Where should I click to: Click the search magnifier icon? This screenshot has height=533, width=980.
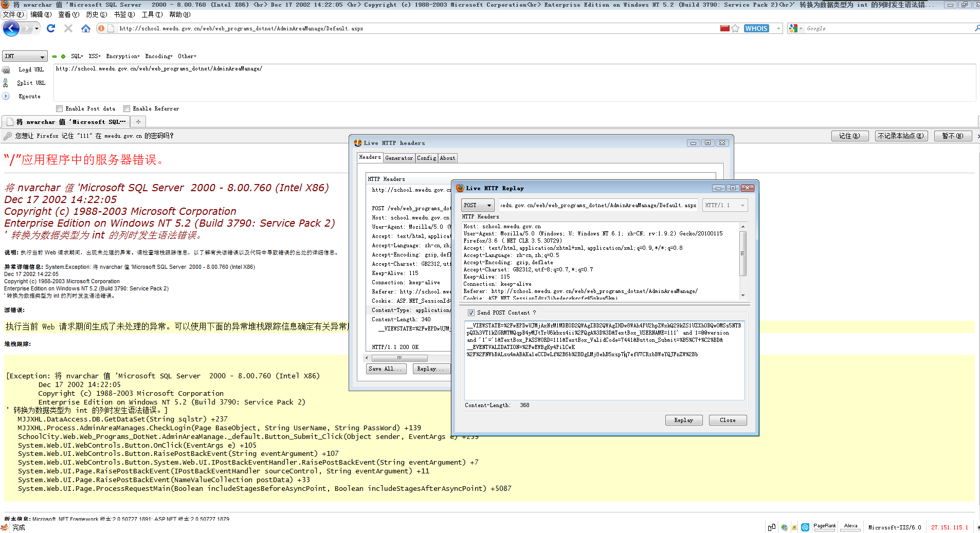[977, 28]
